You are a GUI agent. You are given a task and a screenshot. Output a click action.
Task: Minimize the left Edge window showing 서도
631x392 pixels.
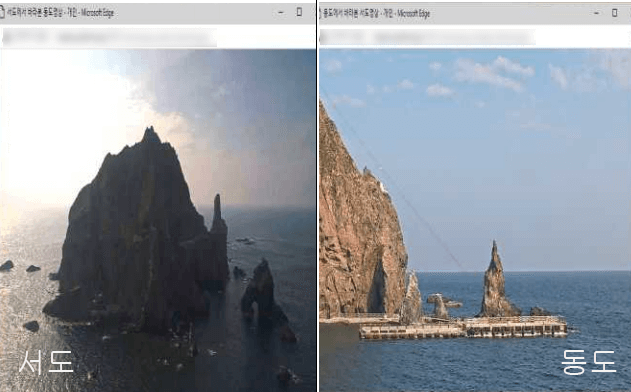280,13
